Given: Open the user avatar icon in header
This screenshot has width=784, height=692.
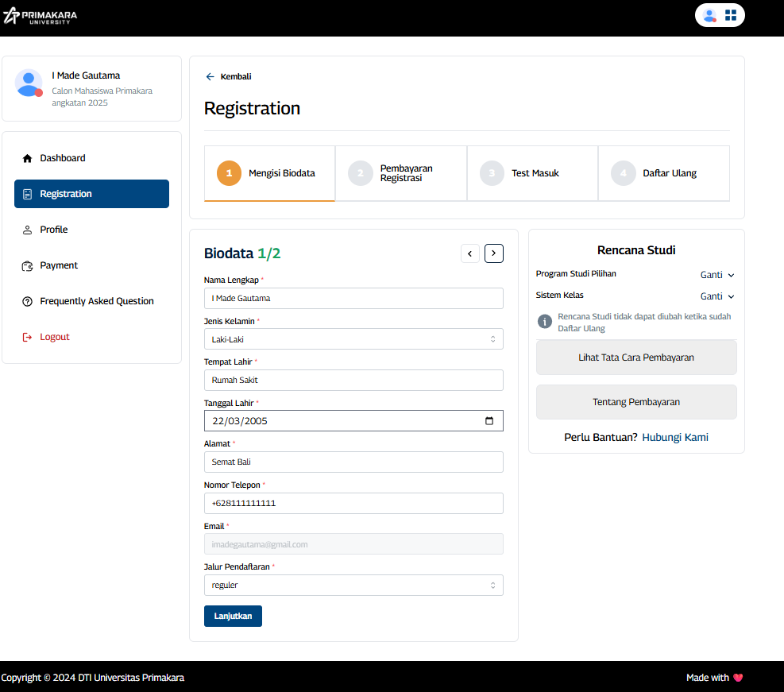Looking at the screenshot, I should coord(709,15).
